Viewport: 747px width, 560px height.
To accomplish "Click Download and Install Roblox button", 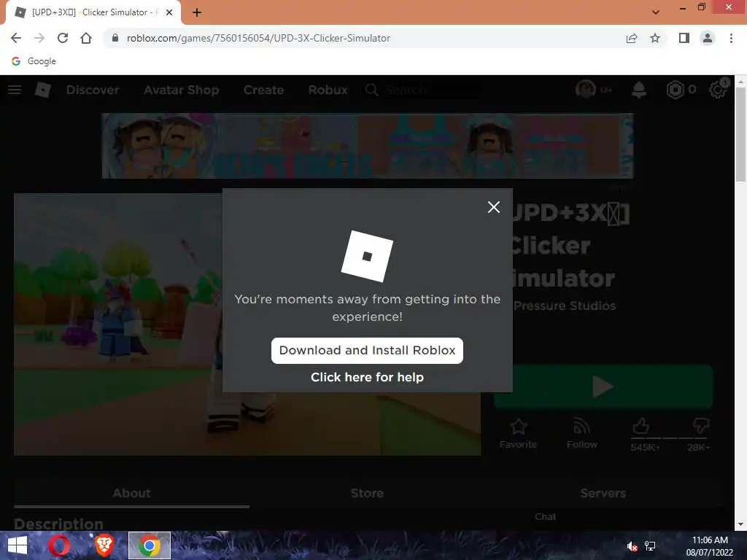I will (x=367, y=351).
